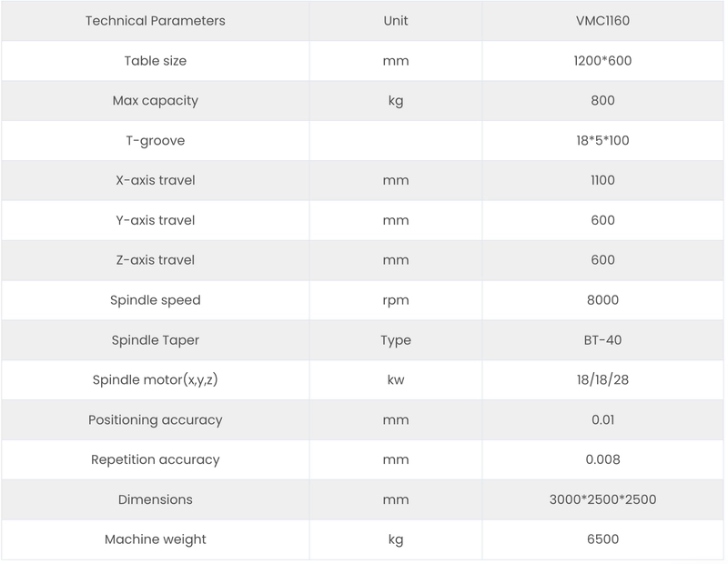Click the rpm unit cell
The height and width of the screenshot is (564, 728).
[x=396, y=300]
